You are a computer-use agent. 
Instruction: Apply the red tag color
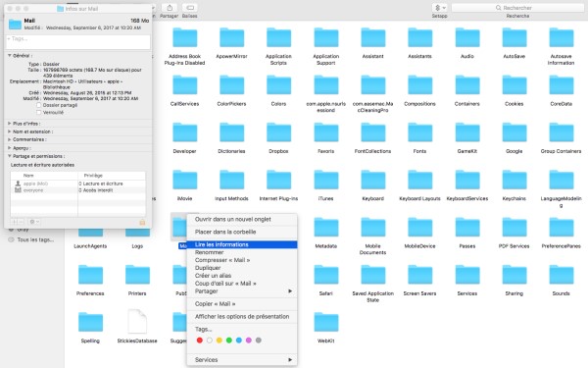(200, 341)
